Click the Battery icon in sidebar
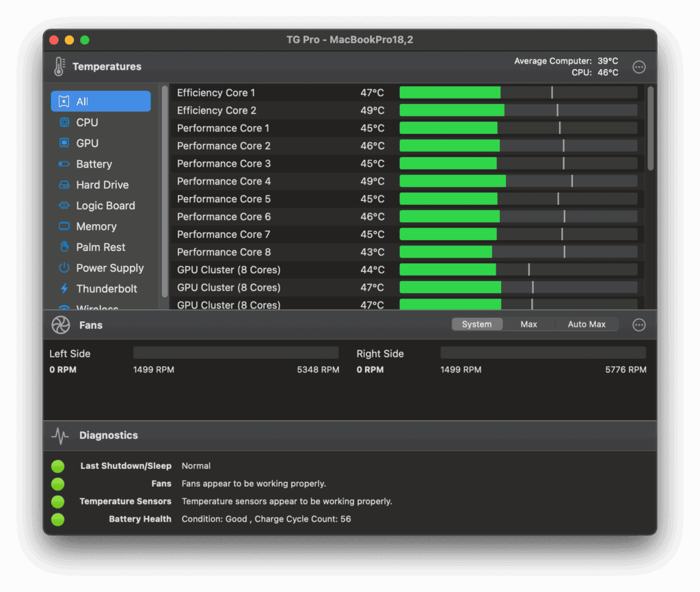This screenshot has width=700, height=592. [64, 164]
